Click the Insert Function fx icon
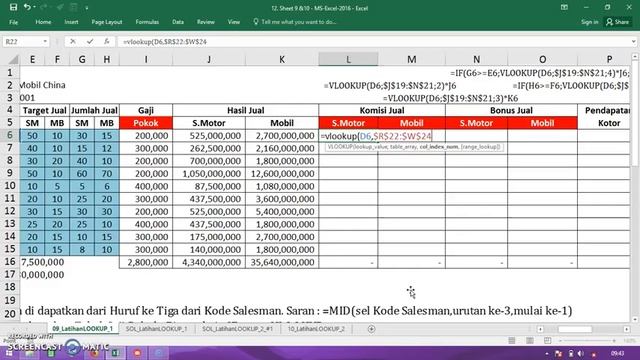Screen dimensions: 640x360 (x=107, y=41)
